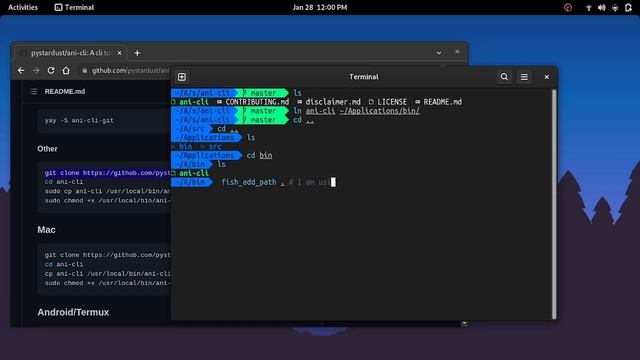Screen dimensions: 640x360
Task: Expand the browser tab list dropdown
Action: pyautogui.click(x=439, y=53)
